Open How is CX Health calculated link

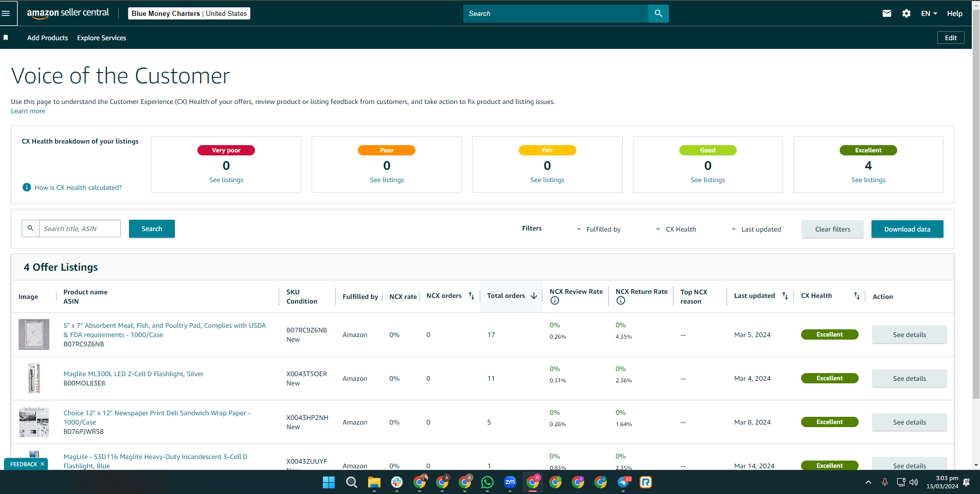point(78,188)
